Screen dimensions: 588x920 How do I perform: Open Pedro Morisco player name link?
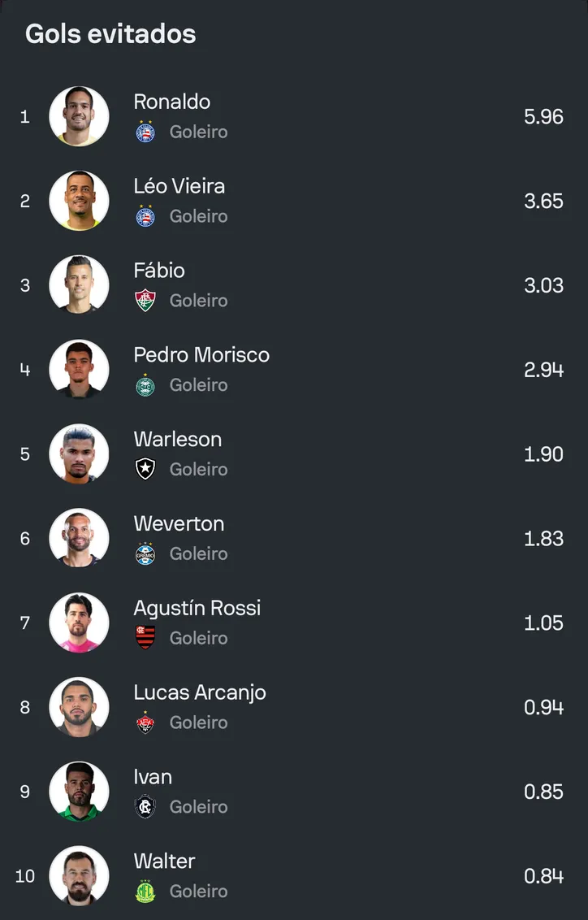point(201,355)
